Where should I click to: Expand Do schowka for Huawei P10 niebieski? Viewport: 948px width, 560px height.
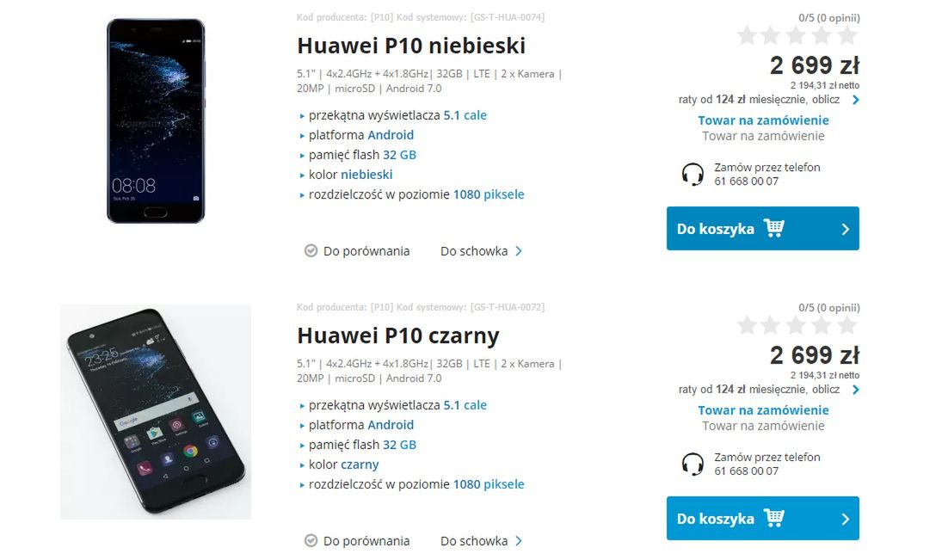pyautogui.click(x=517, y=250)
